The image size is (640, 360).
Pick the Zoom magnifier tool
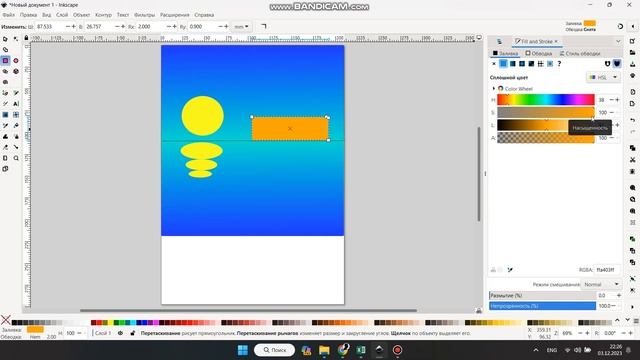click(16, 158)
